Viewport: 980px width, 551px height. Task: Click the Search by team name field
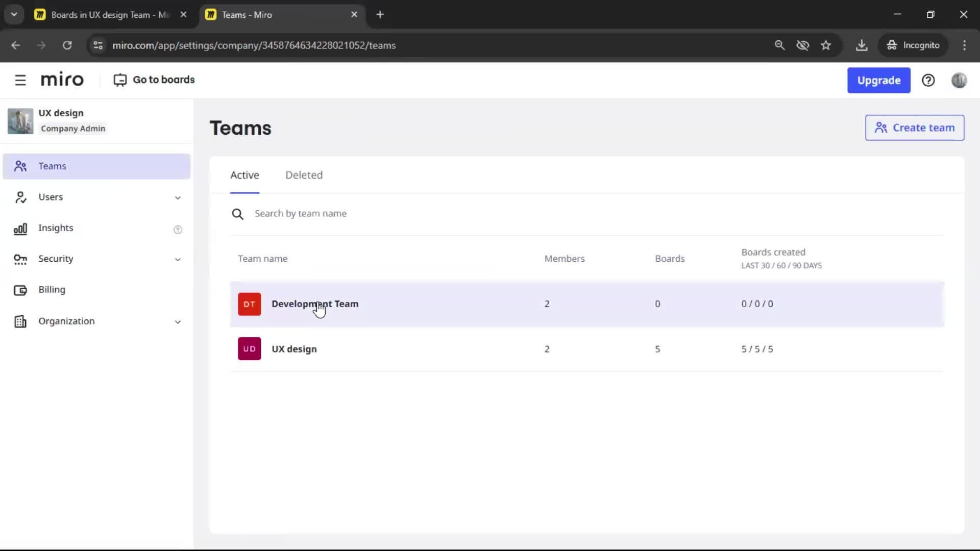(x=587, y=214)
